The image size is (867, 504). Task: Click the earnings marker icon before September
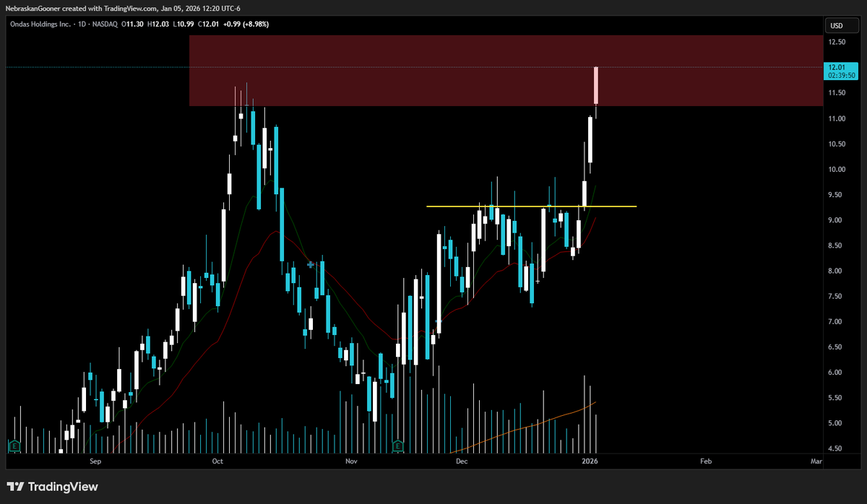pyautogui.click(x=13, y=446)
